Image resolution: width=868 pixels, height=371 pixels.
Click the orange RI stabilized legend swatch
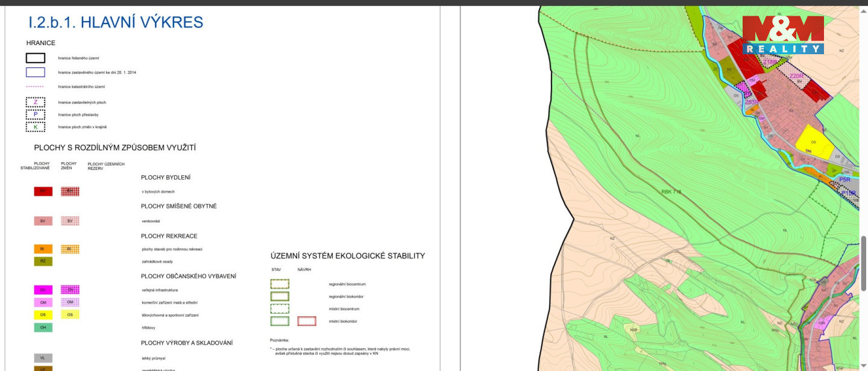click(43, 249)
